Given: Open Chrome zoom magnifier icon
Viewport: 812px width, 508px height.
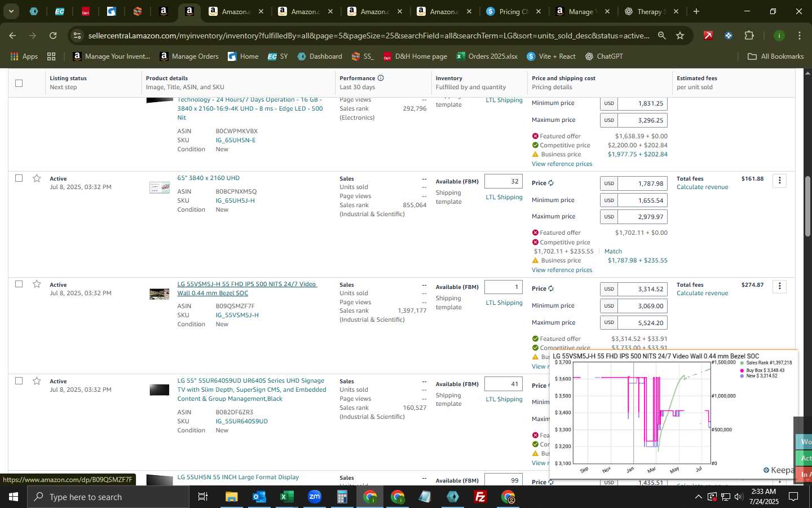Looking at the screenshot, I should point(661,36).
